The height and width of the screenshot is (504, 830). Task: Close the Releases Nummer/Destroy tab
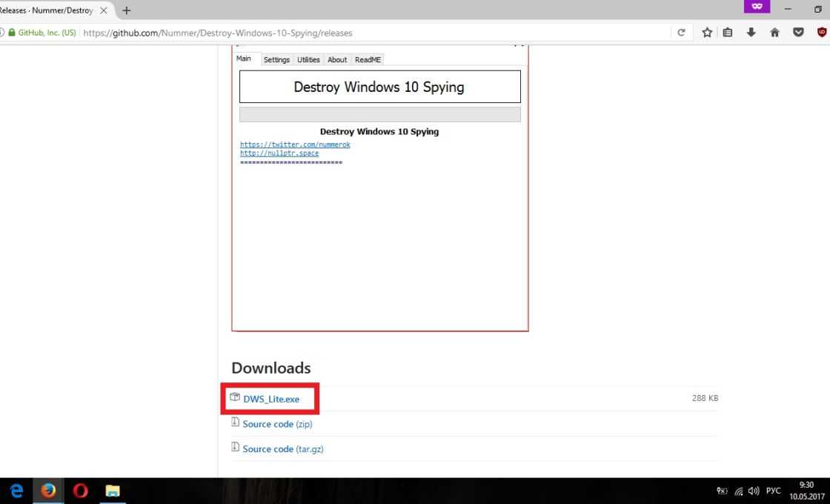pyautogui.click(x=104, y=10)
